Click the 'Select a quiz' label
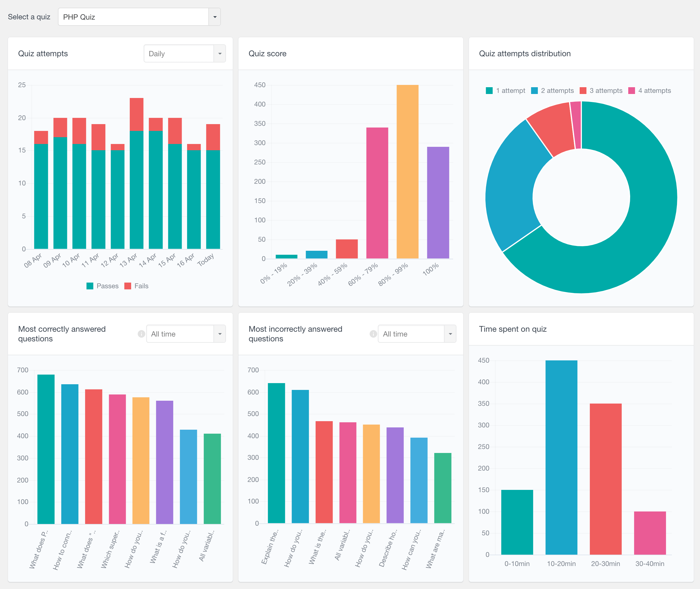 pyautogui.click(x=29, y=17)
